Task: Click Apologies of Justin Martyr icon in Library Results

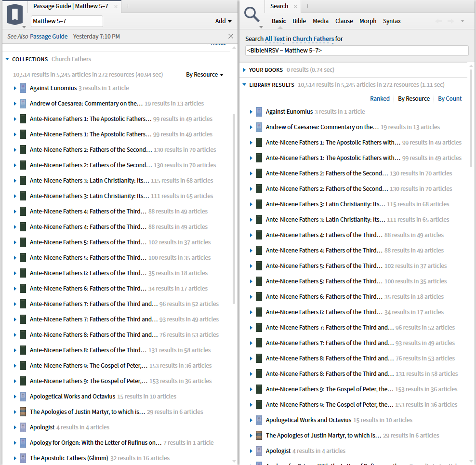Action: pyautogui.click(x=259, y=436)
